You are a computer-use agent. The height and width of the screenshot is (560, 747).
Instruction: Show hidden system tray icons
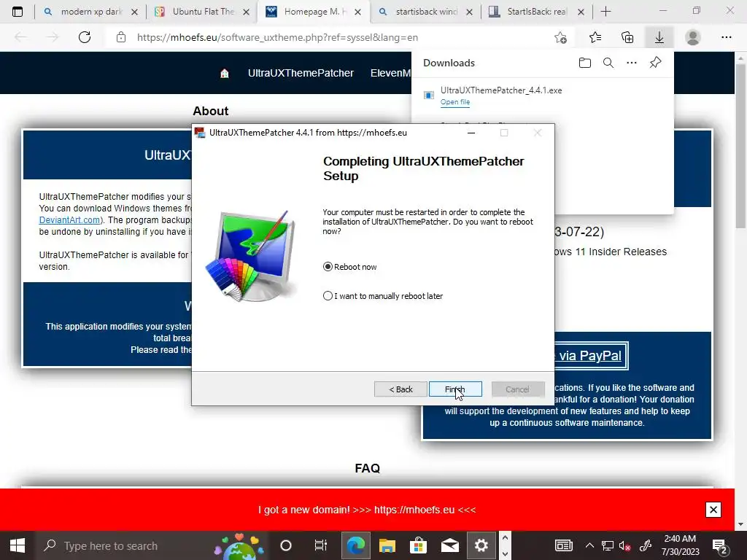pyautogui.click(x=589, y=545)
